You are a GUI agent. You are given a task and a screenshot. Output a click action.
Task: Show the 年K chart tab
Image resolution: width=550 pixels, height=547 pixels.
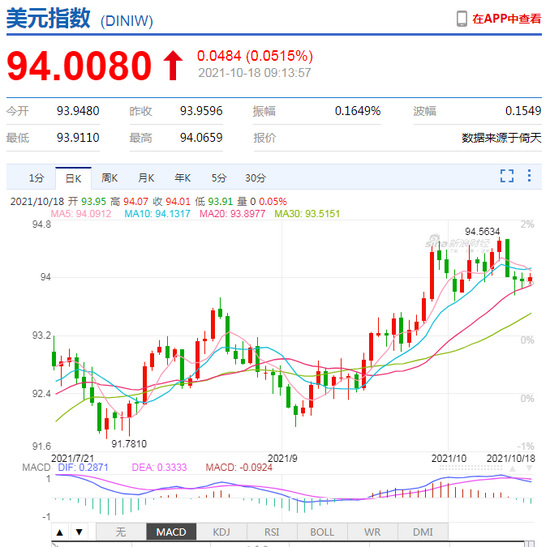point(182,178)
